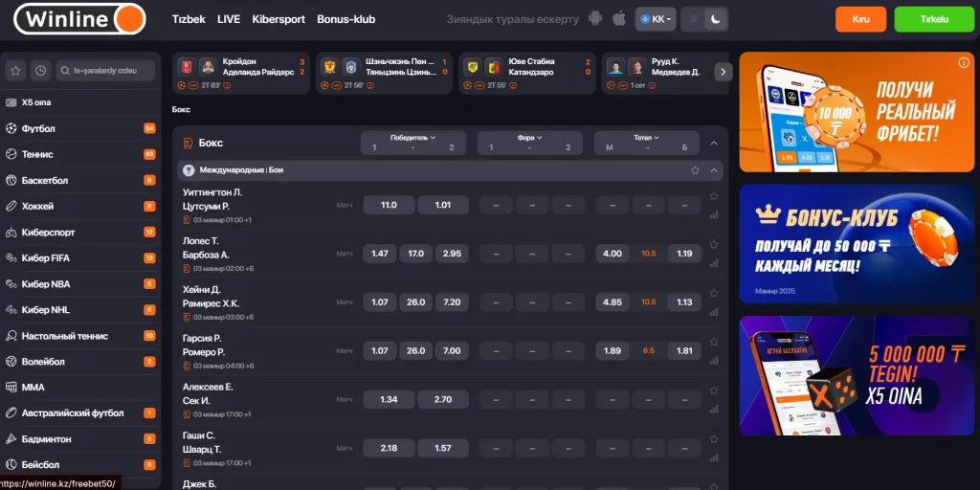Open the Бонус-клуб promo banner
The image size is (980, 490).
pyautogui.click(x=857, y=244)
